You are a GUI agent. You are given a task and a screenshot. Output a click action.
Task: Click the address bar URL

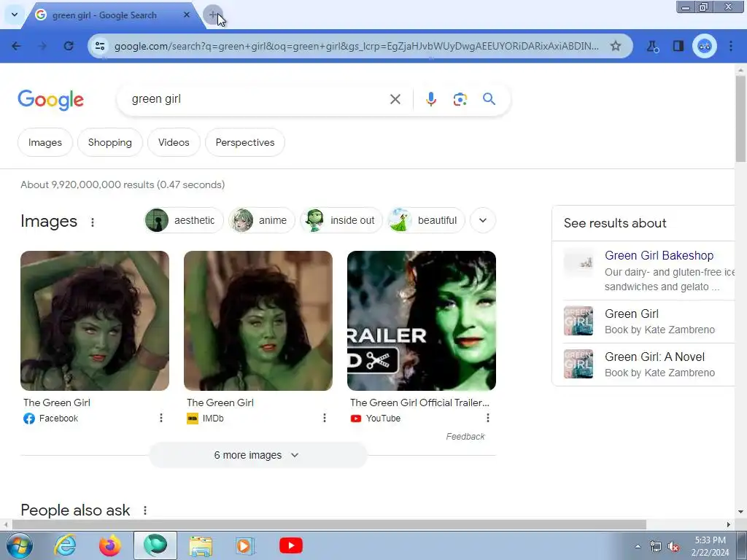[x=356, y=46]
